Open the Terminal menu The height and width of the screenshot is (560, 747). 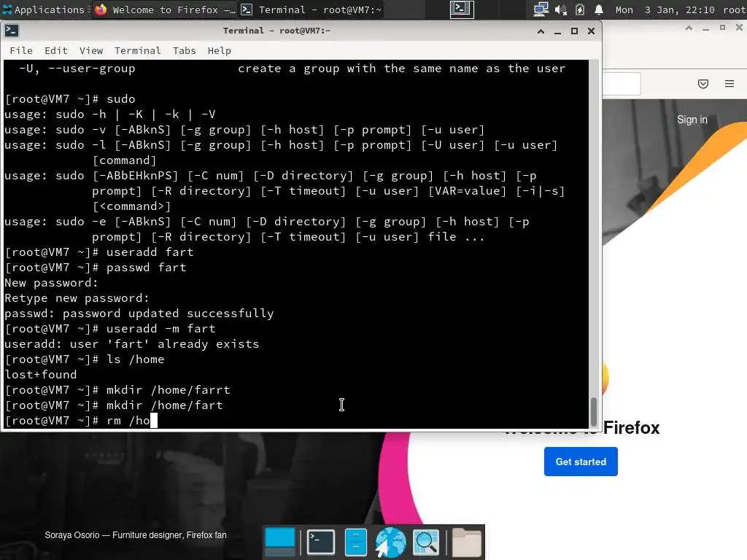coord(137,50)
